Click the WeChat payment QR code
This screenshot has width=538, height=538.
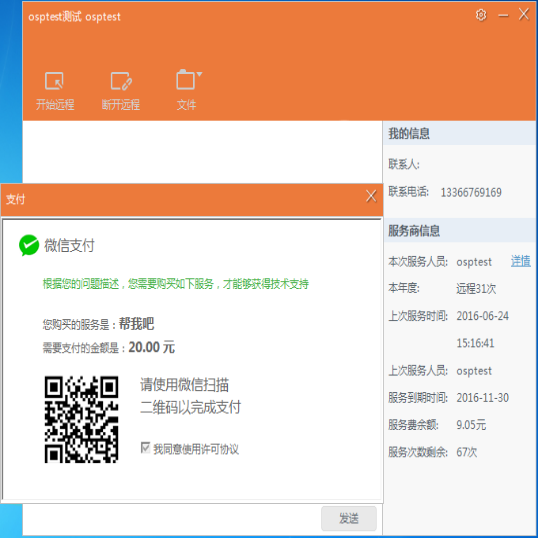click(x=81, y=419)
